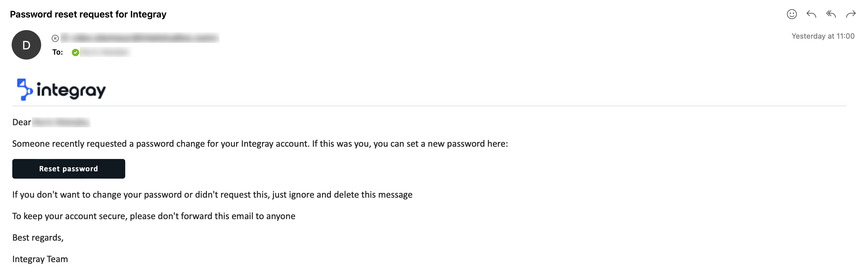The width and height of the screenshot is (868, 275).
Task: Click the circled X next to sender address
Action: click(55, 38)
